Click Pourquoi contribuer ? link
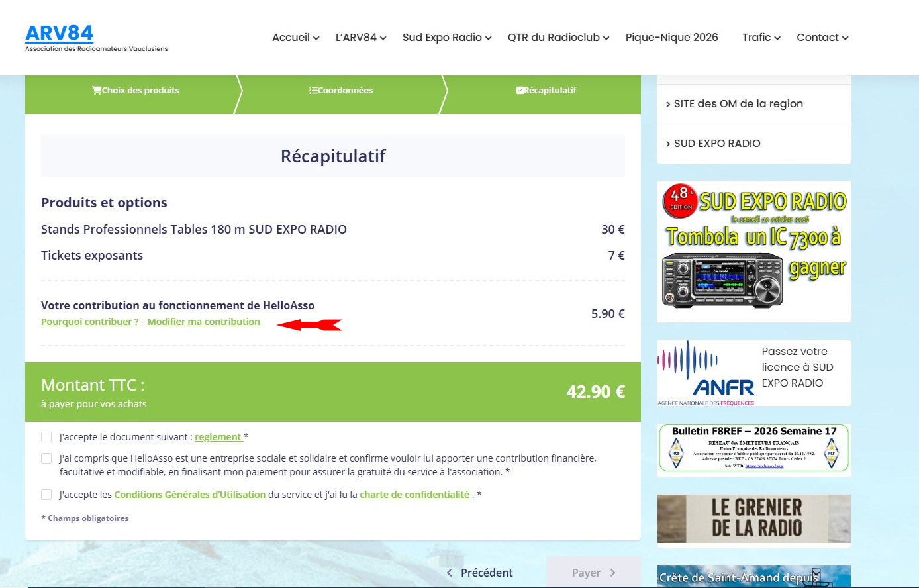 coord(89,322)
